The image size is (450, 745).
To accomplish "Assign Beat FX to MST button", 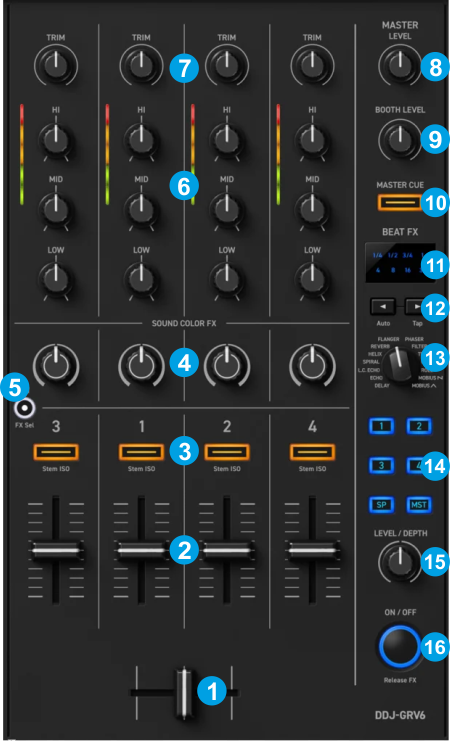I will click(x=419, y=505).
